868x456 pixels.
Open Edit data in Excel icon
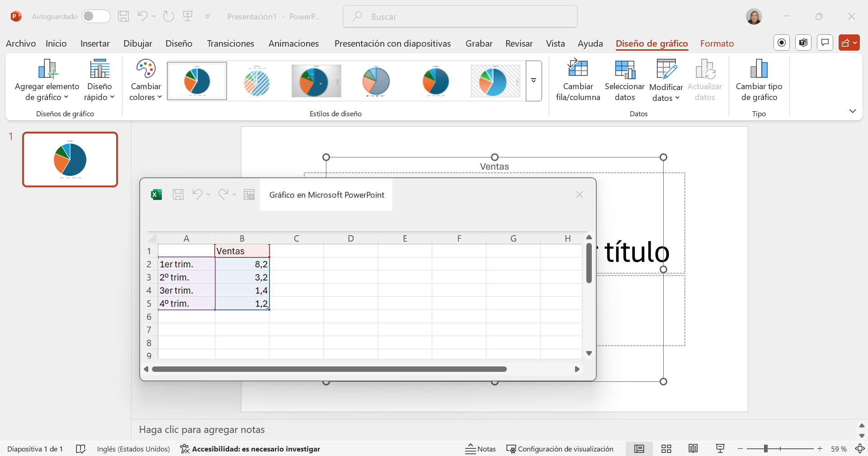(x=249, y=195)
